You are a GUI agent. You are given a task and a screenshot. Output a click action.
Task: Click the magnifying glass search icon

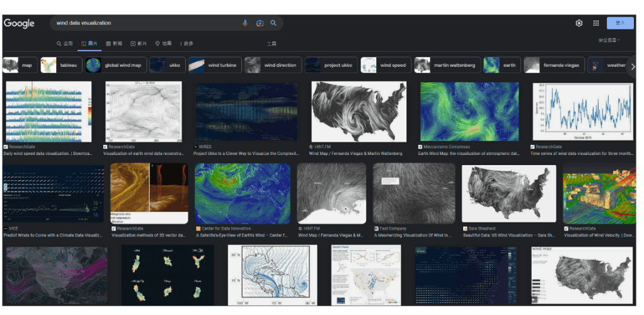pyautogui.click(x=273, y=23)
